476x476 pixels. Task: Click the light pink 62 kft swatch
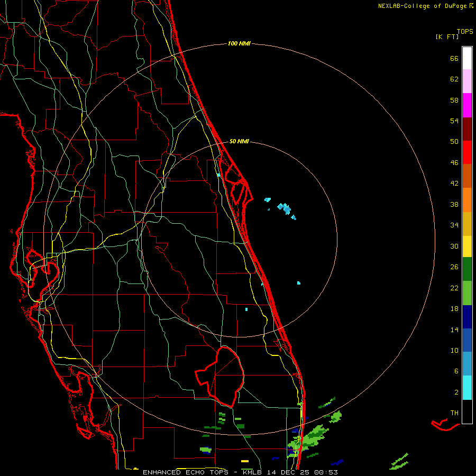tap(467, 81)
